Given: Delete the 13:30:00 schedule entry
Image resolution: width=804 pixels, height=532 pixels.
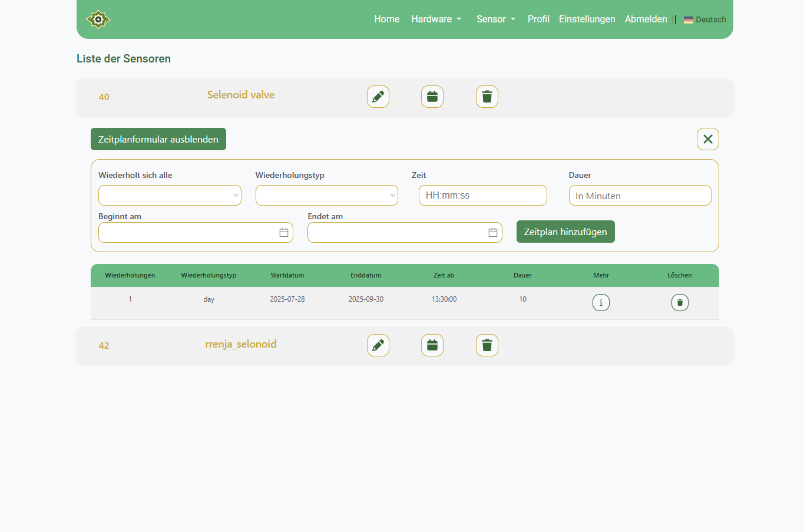Looking at the screenshot, I should pos(680,302).
